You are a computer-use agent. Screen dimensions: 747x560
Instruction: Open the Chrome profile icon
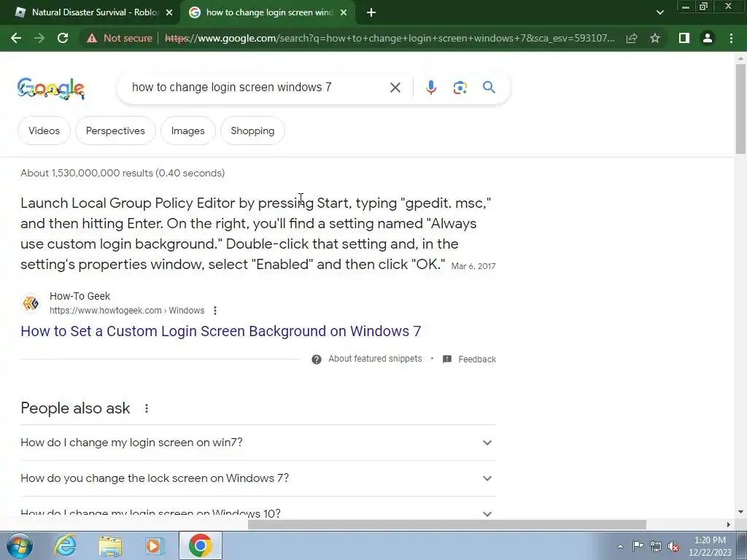point(708,38)
